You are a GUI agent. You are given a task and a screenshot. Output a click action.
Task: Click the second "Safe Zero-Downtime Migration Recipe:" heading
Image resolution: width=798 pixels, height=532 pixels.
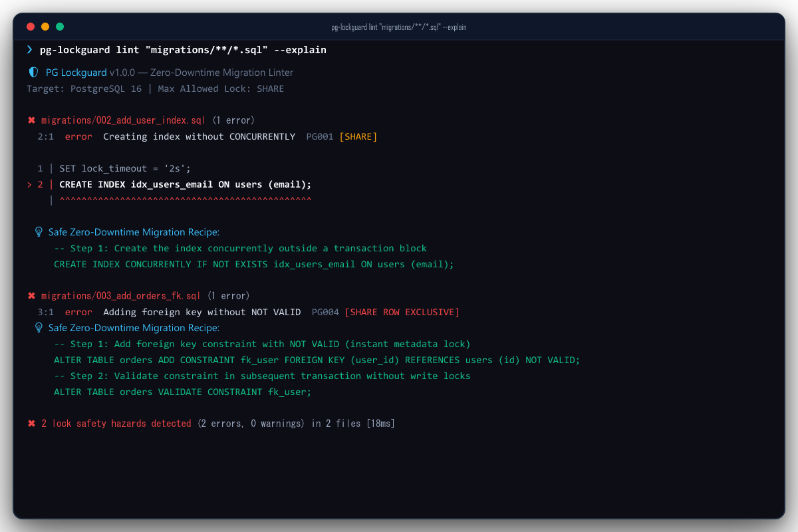(134, 328)
